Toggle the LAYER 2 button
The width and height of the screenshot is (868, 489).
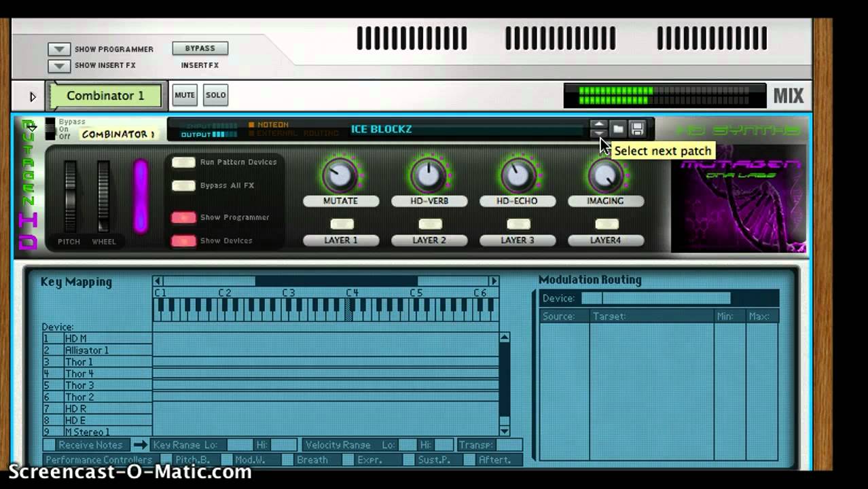(x=430, y=224)
